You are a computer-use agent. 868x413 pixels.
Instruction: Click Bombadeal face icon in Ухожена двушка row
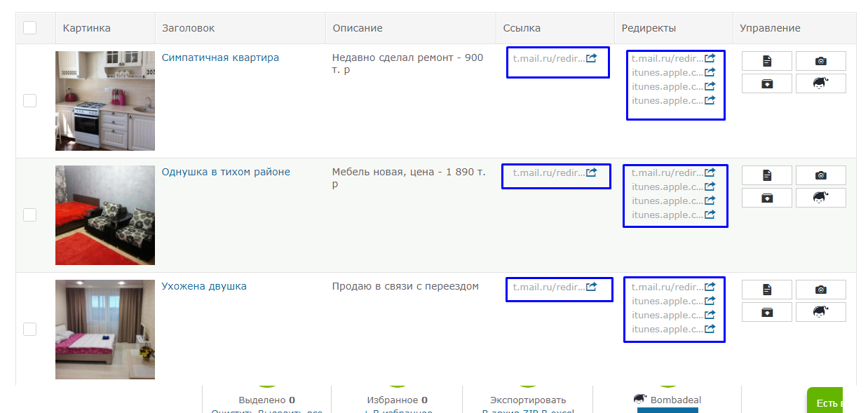click(821, 312)
